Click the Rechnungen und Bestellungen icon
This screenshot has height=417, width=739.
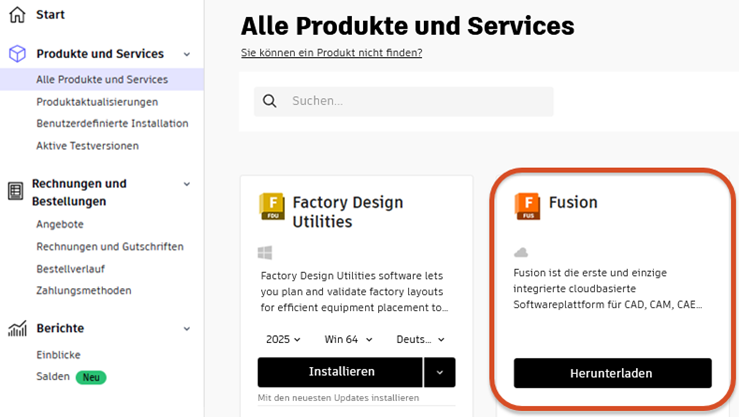pyautogui.click(x=16, y=192)
